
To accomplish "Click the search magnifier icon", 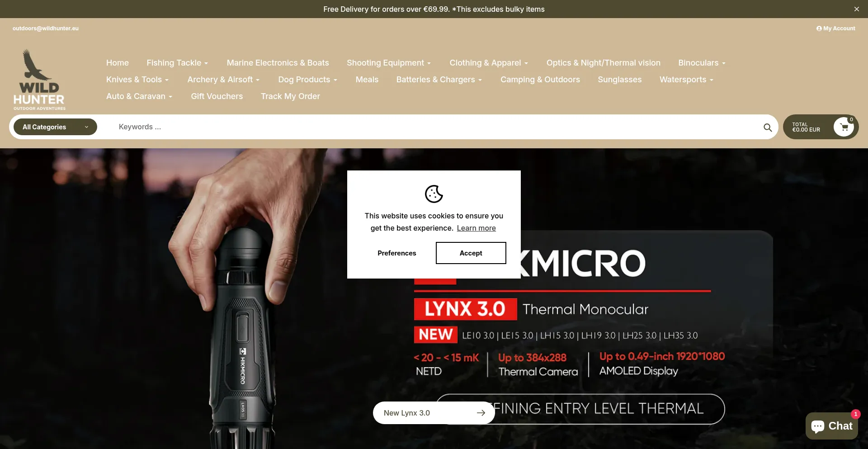I will [x=767, y=128].
